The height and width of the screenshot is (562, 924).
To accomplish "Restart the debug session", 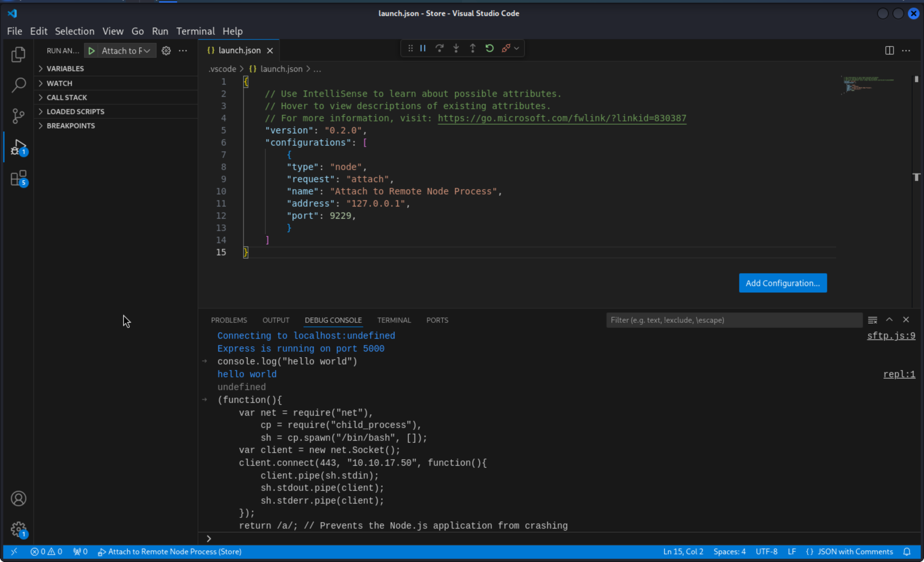I will (x=489, y=48).
